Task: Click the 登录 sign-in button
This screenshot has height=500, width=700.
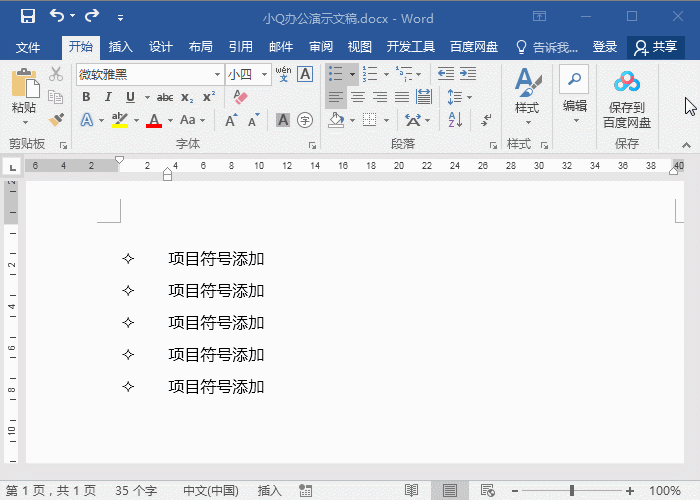Action: tap(604, 46)
